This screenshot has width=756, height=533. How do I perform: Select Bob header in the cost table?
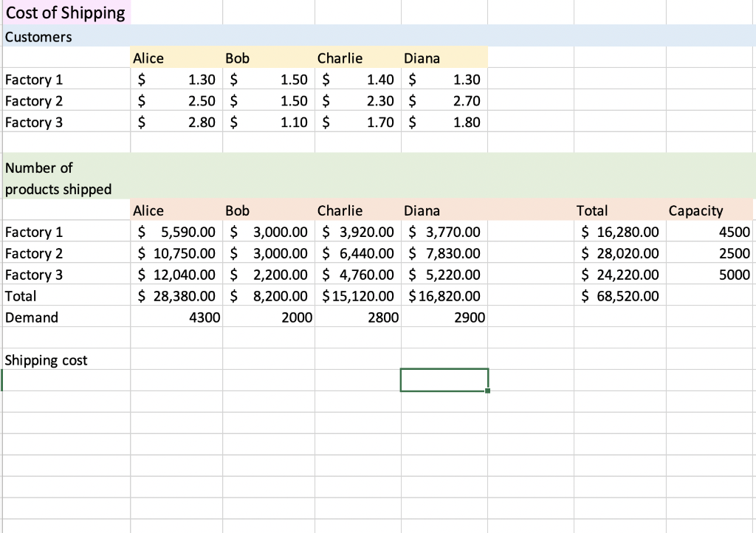click(269, 58)
